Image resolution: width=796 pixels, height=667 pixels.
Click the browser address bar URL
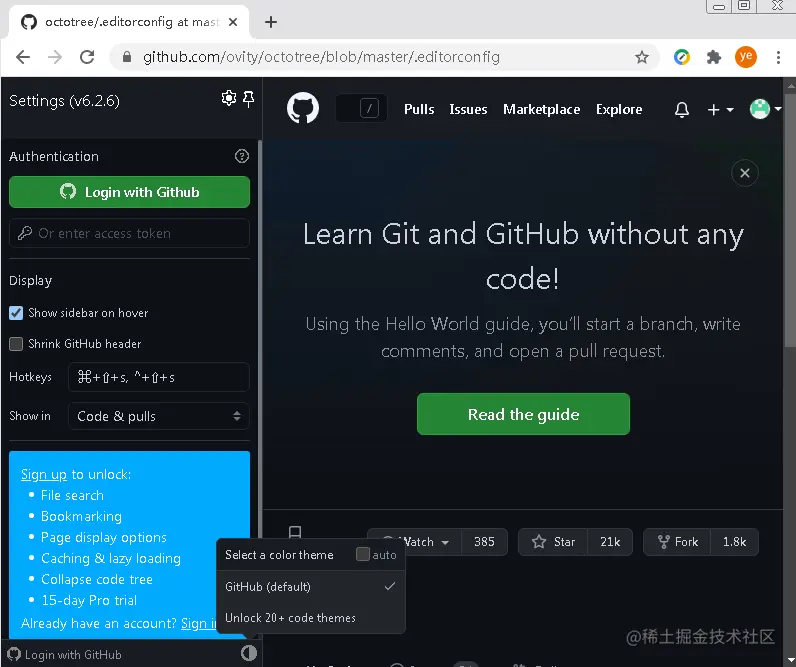[x=321, y=57]
